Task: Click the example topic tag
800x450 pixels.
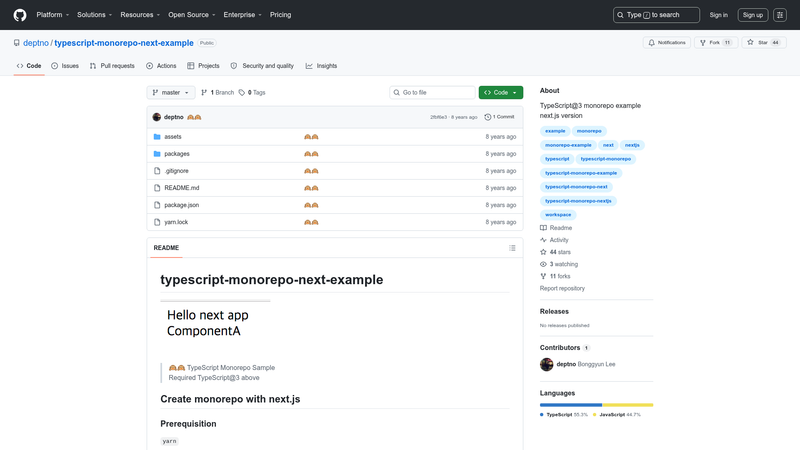Action: point(555,131)
